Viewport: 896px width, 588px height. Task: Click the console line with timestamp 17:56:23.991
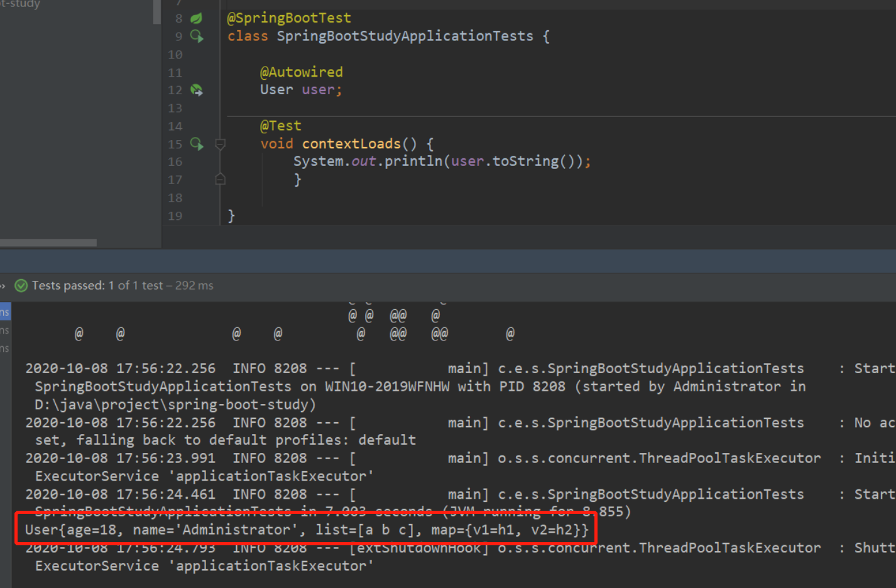[460, 459]
